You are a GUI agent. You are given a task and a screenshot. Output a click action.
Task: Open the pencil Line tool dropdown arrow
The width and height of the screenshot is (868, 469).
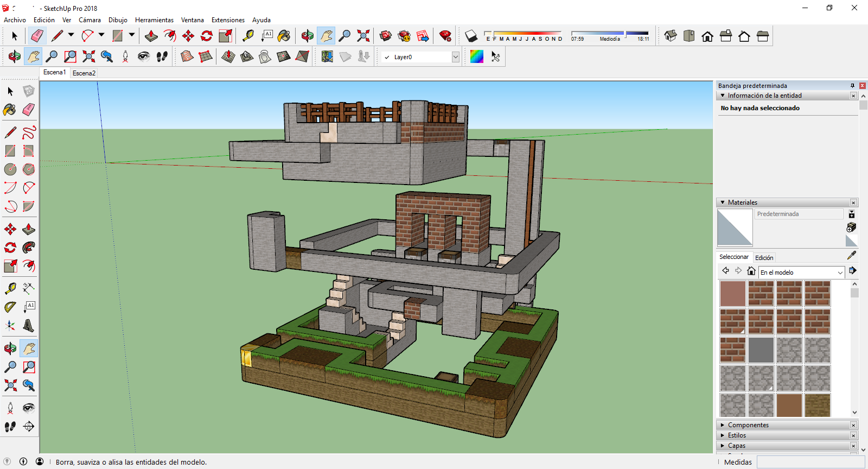pyautogui.click(x=71, y=36)
